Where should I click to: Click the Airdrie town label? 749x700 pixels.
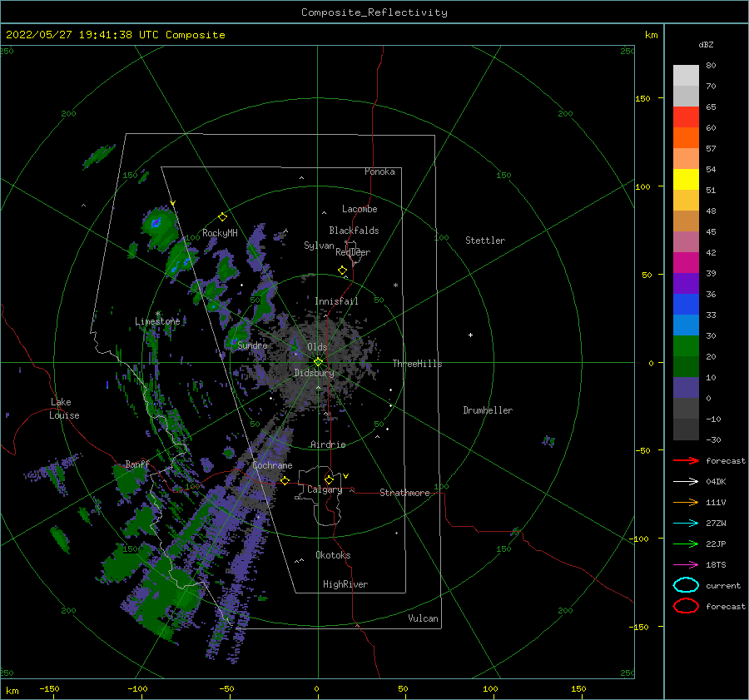point(328,444)
